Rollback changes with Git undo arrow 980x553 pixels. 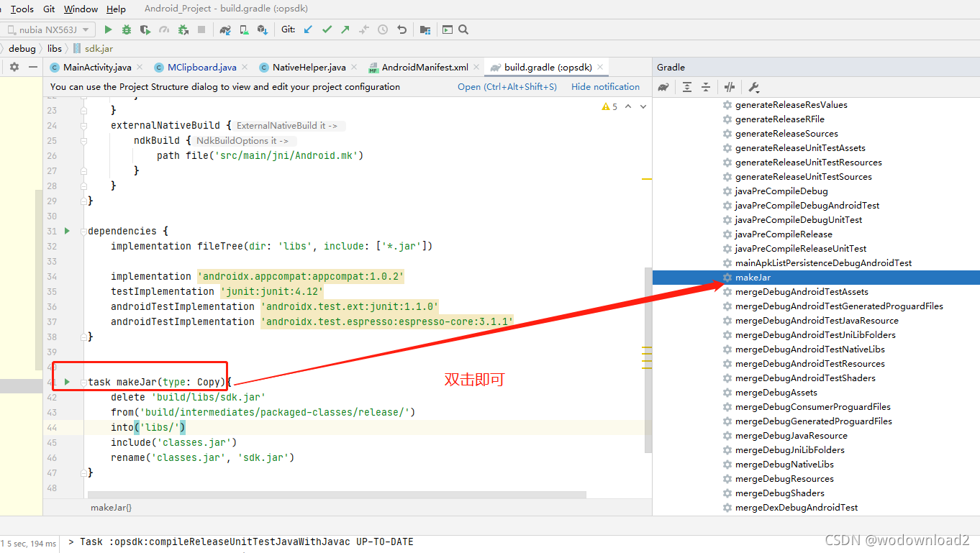tap(401, 29)
